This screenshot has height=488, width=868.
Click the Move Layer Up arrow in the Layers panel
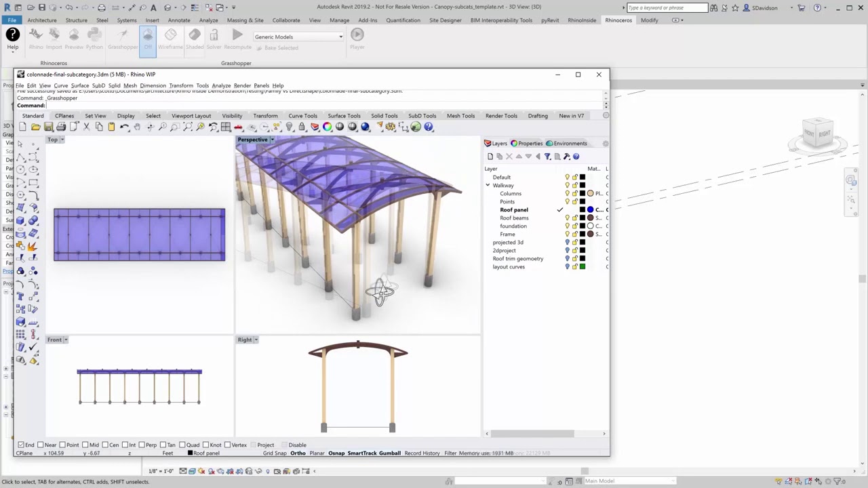[x=519, y=157]
